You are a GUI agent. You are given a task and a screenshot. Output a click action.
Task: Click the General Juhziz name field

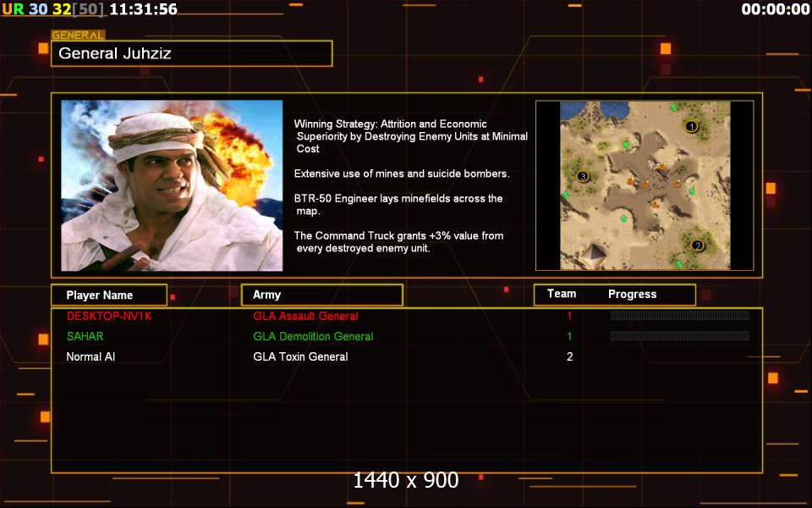[x=192, y=53]
